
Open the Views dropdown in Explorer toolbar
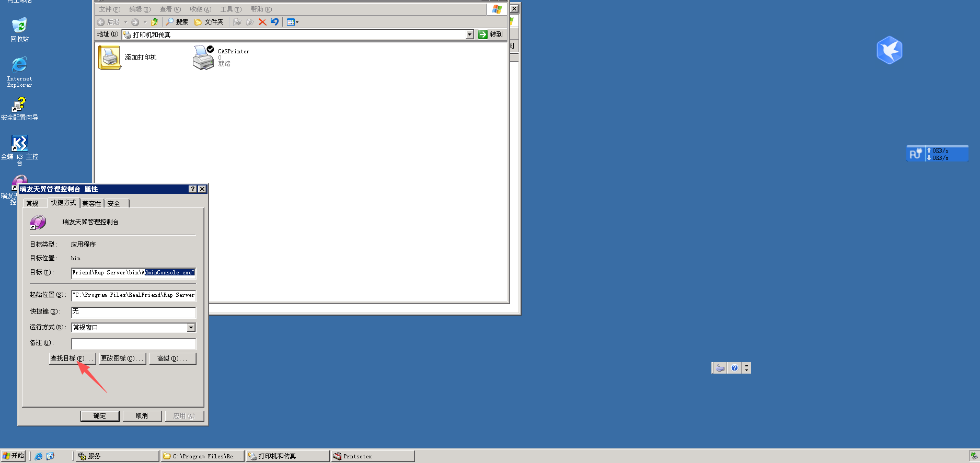pos(293,22)
